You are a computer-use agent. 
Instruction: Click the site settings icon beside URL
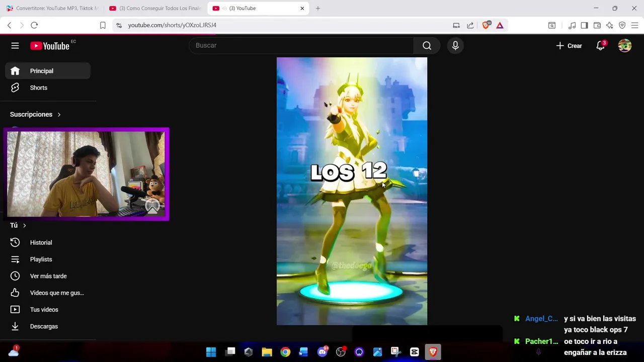(x=119, y=25)
